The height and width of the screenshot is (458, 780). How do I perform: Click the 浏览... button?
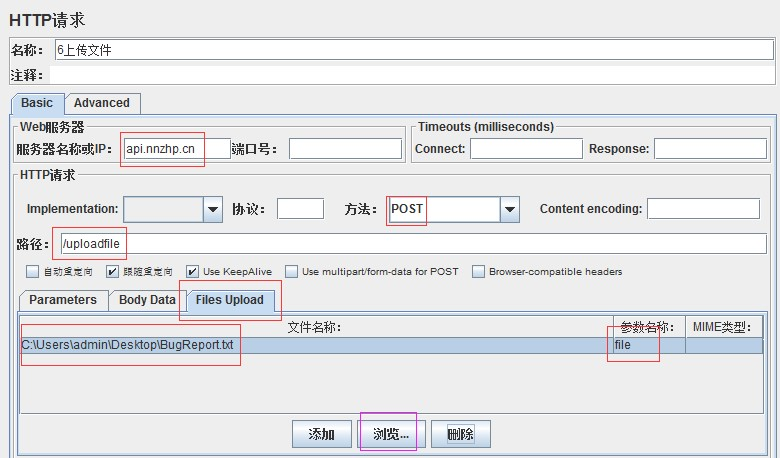point(391,434)
